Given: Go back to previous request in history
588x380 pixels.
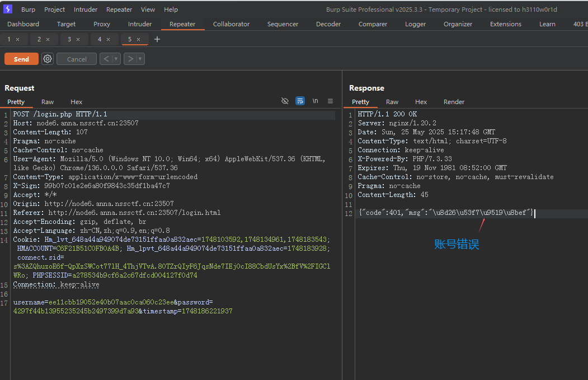Looking at the screenshot, I should pyautogui.click(x=106, y=59).
